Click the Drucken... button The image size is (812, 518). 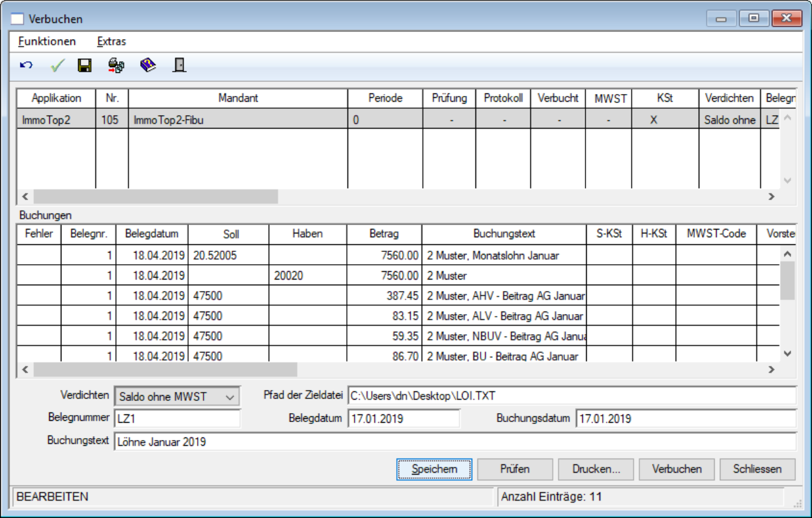tap(596, 469)
